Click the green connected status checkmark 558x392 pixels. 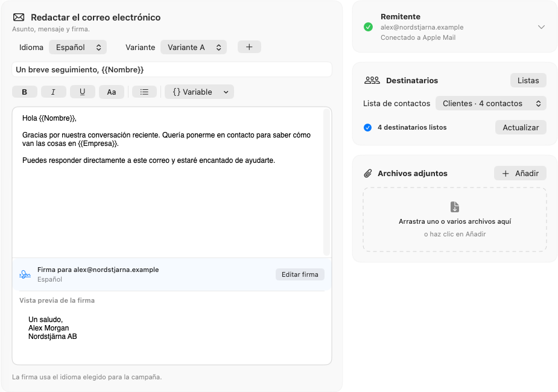point(368,27)
